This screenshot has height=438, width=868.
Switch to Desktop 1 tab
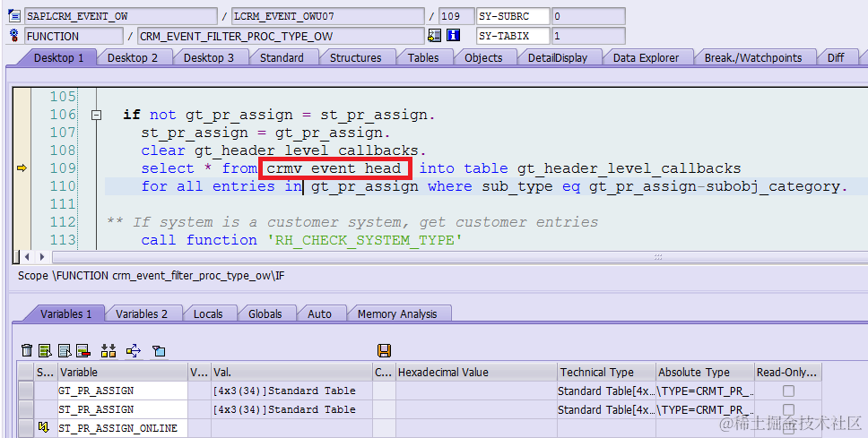coord(58,57)
